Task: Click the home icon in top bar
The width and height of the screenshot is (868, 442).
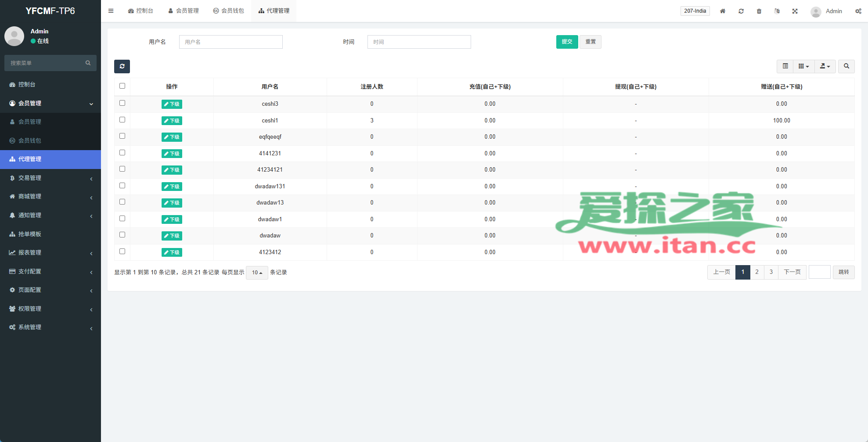Action: [722, 11]
